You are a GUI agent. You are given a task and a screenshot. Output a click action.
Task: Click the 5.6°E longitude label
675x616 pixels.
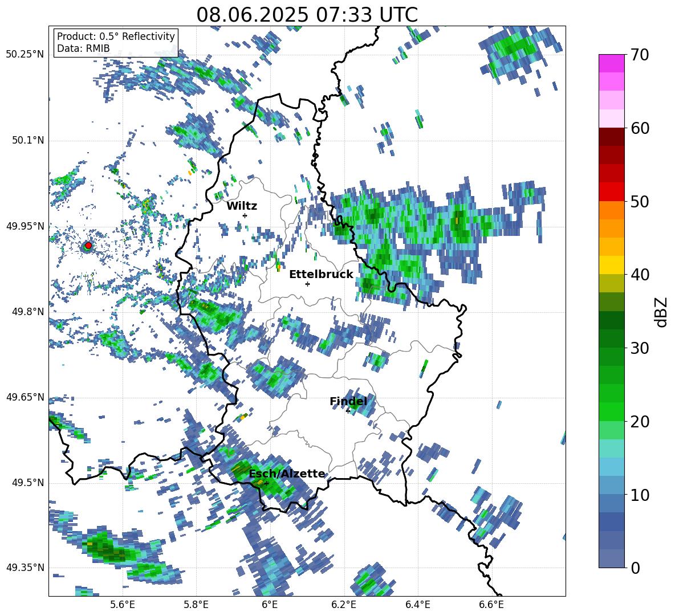(123, 605)
